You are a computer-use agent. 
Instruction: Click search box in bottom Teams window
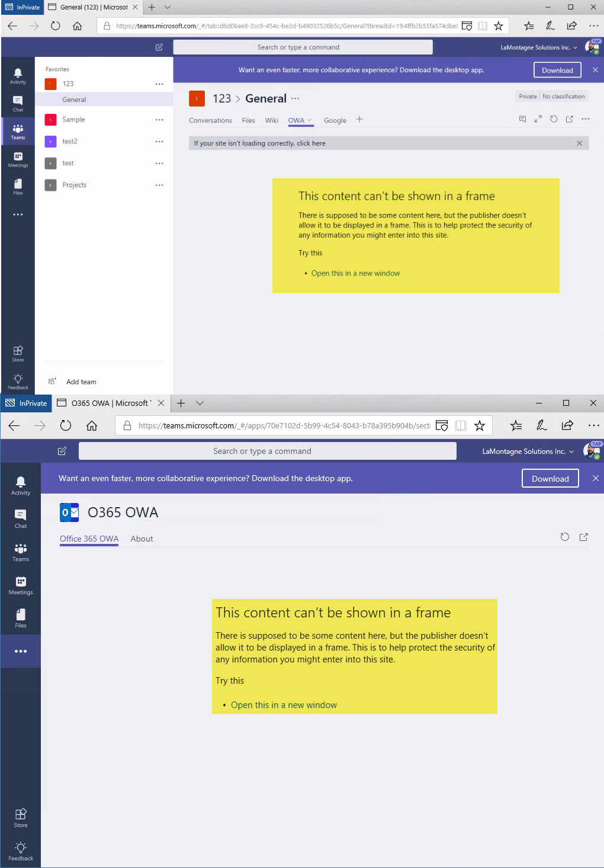pos(268,451)
